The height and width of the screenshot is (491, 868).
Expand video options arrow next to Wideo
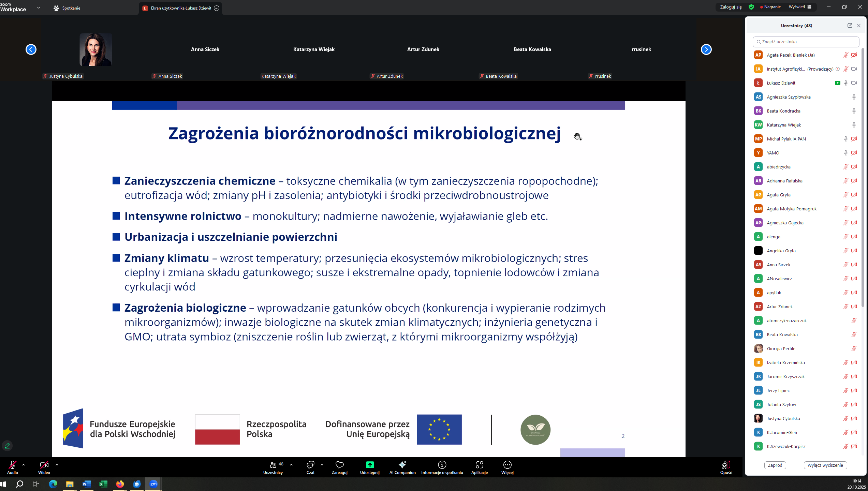click(x=57, y=464)
